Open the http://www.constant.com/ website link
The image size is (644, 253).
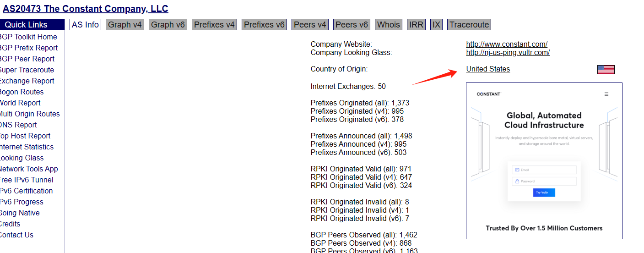tap(507, 44)
